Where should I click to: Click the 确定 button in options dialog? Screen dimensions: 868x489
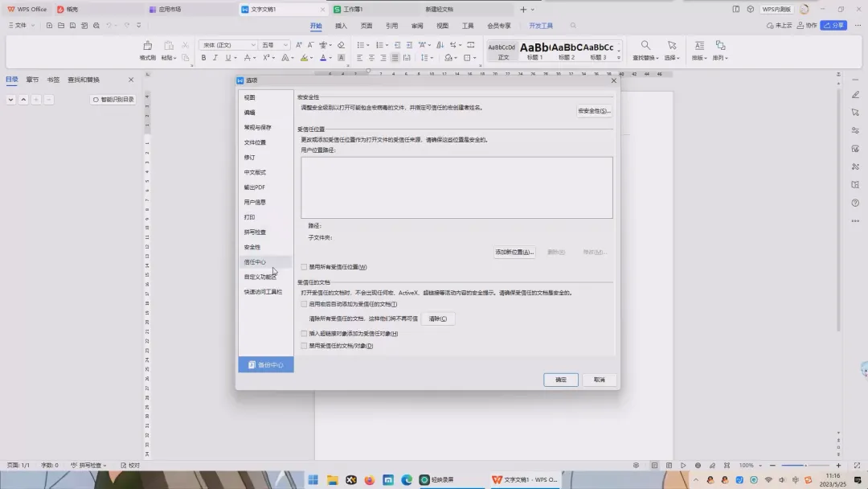(x=561, y=380)
